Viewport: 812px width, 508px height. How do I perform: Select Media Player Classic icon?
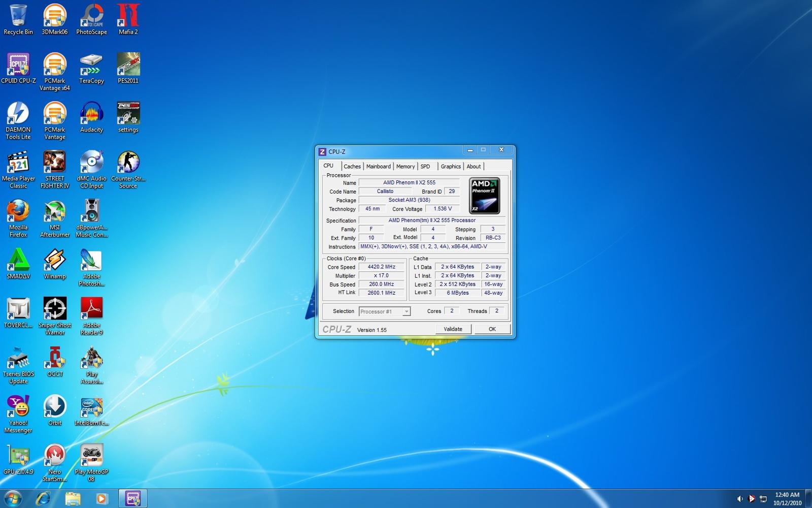pyautogui.click(x=18, y=170)
